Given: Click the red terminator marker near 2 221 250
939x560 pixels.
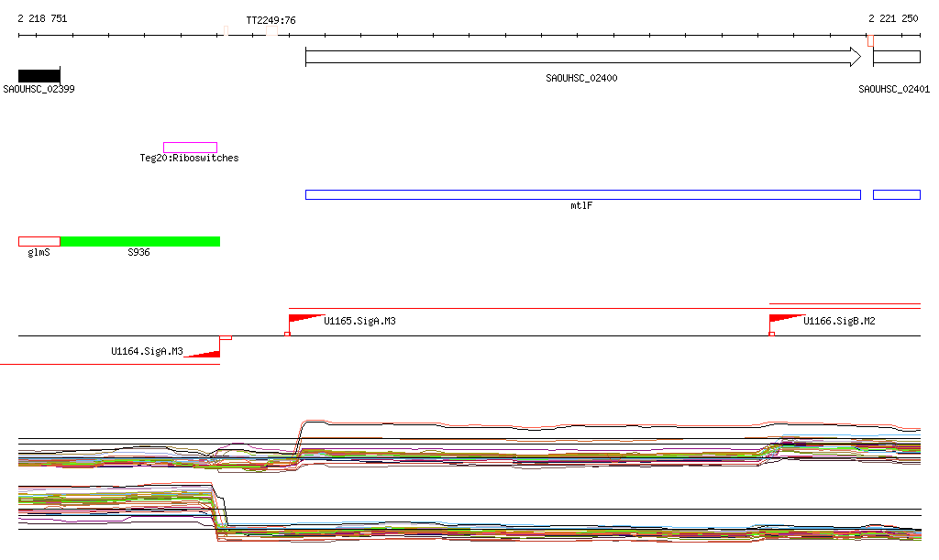Looking at the screenshot, I should [870, 40].
